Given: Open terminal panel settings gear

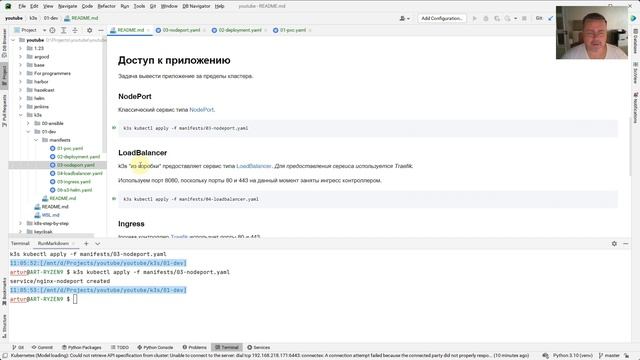Looking at the screenshot, I should pyautogui.click(x=614, y=244).
